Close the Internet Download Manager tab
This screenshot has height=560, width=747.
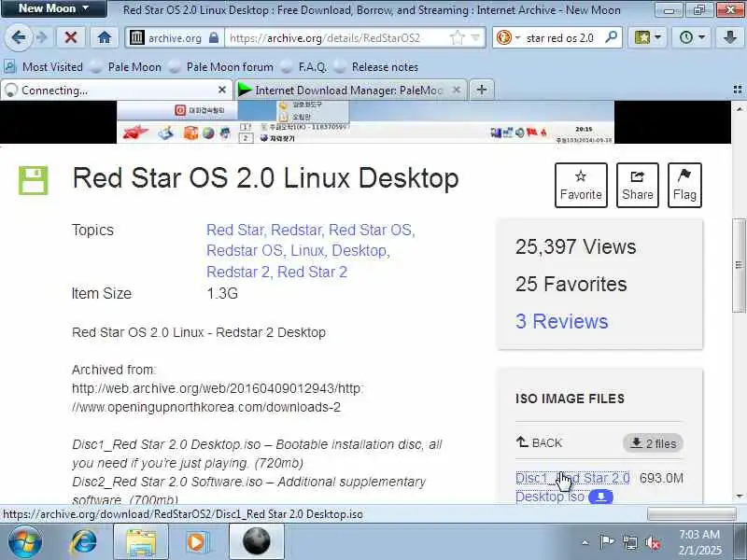pyautogui.click(x=457, y=90)
